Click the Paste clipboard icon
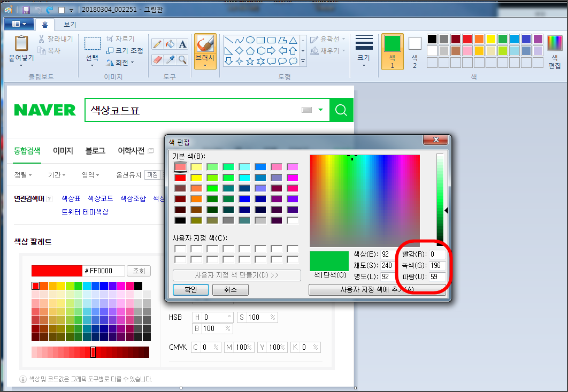 click(21, 43)
